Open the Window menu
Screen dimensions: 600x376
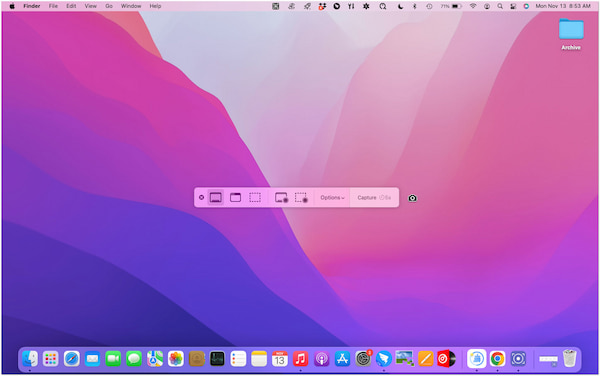coord(131,6)
